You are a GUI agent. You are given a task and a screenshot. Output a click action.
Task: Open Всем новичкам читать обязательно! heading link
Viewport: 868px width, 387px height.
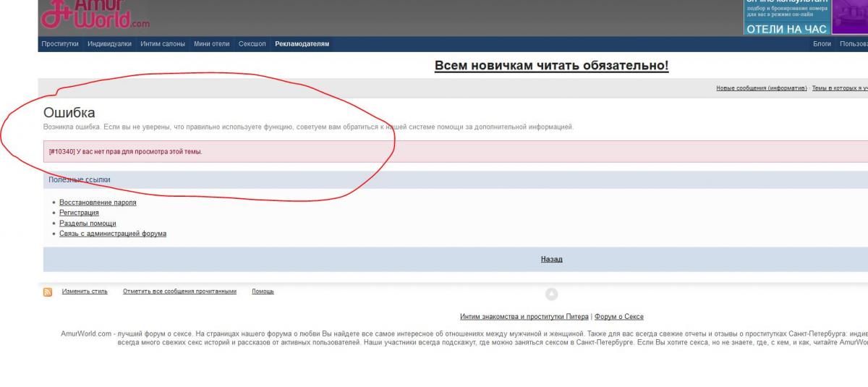[551, 66]
